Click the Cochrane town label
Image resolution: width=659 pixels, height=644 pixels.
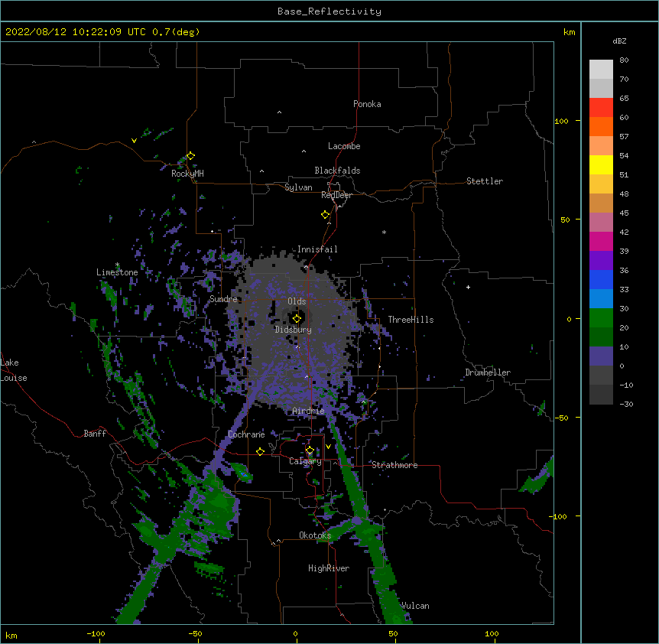coord(246,434)
